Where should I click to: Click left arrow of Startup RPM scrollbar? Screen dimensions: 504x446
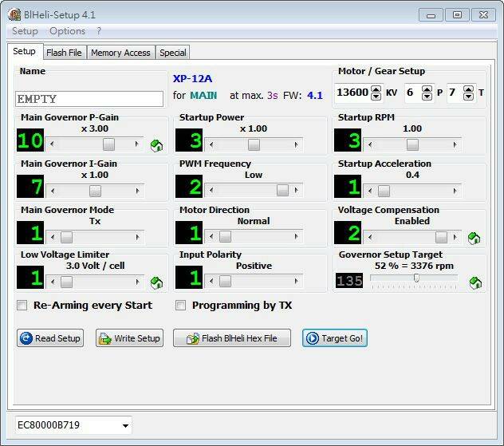(x=370, y=144)
